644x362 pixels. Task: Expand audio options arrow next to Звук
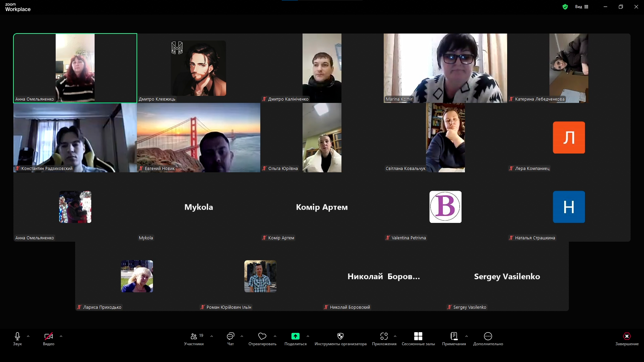pyautogui.click(x=28, y=336)
